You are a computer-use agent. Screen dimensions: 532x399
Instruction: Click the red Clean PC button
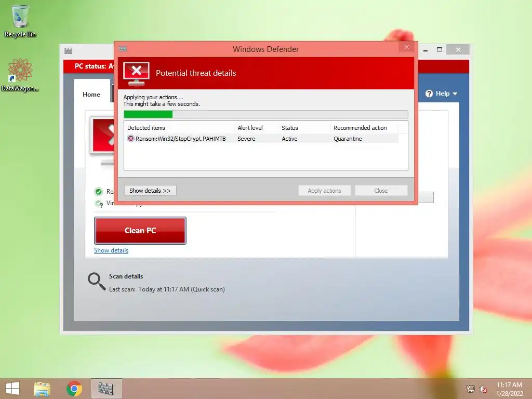(140, 231)
